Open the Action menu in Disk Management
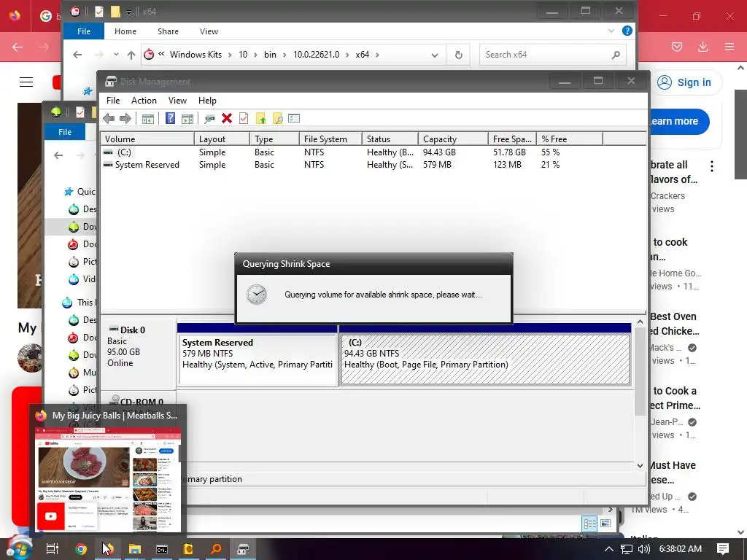 [144, 101]
